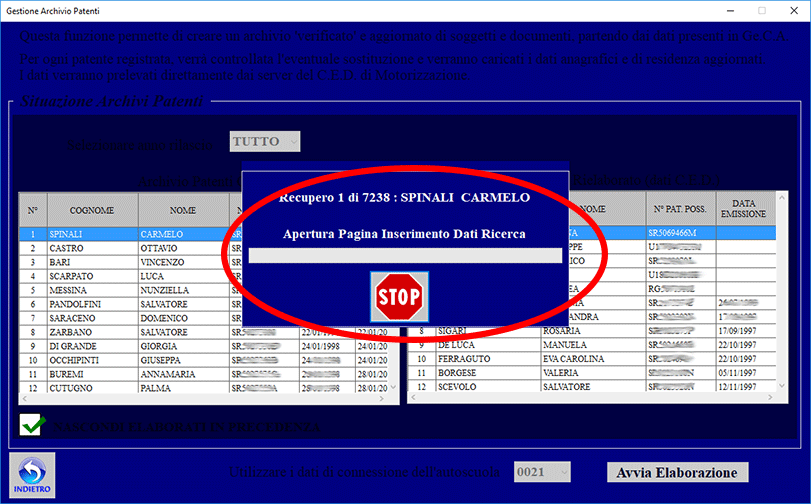The width and height of the screenshot is (811, 504).
Task: Select the MESSINA surname cell
Action: [x=93, y=290]
